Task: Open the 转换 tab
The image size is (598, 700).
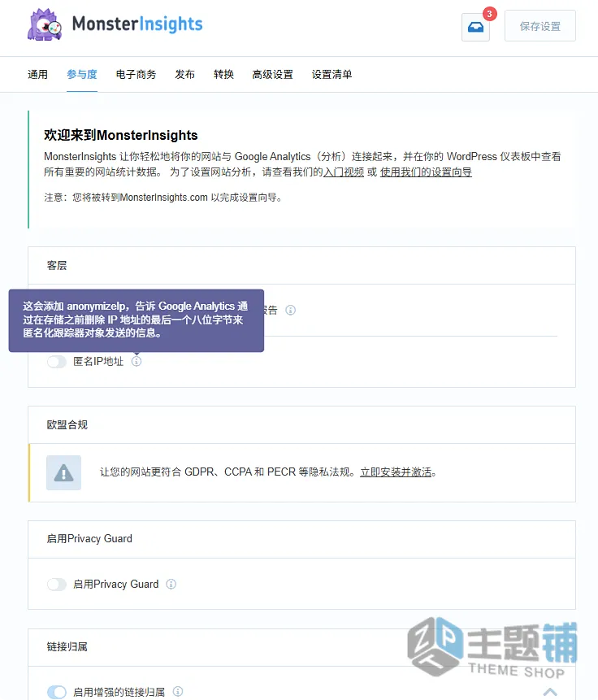Action: coord(223,75)
